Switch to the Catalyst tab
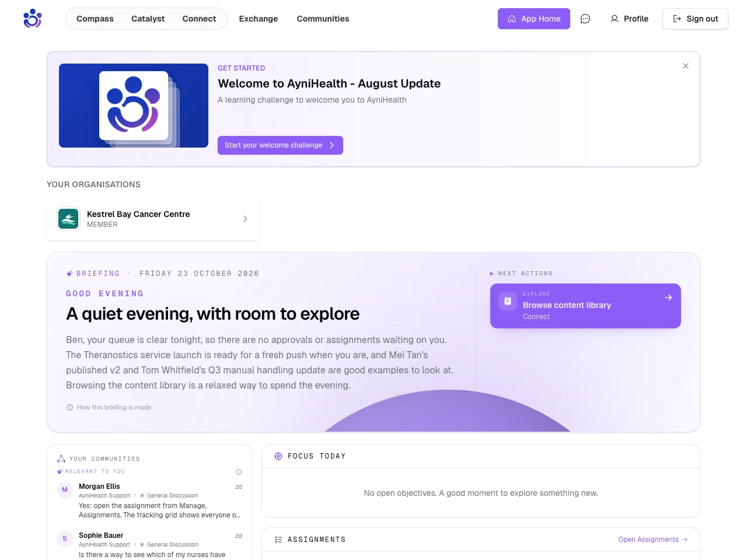The width and height of the screenshot is (747, 560). (148, 19)
